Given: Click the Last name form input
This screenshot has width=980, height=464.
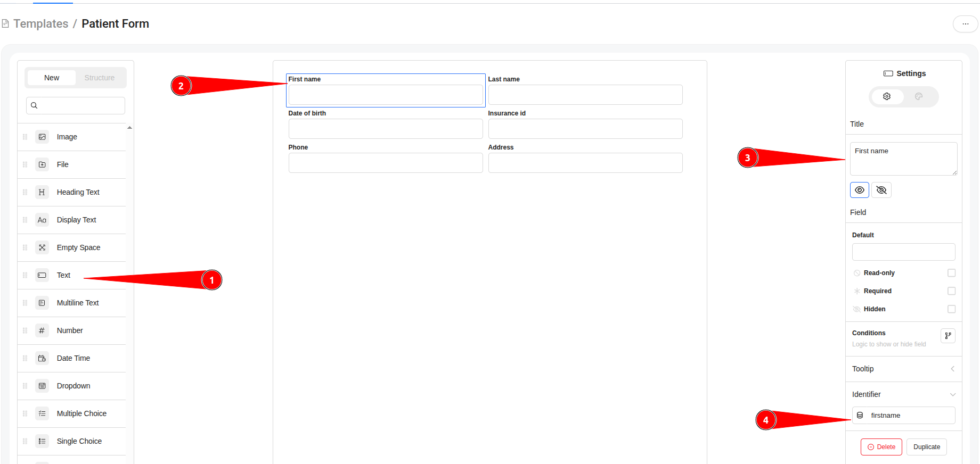Looking at the screenshot, I should (585, 95).
